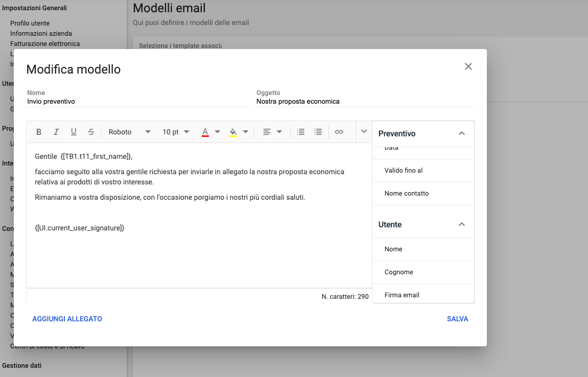Insert the Valido fino al placeholder
The height and width of the screenshot is (377, 588).
(x=423, y=171)
